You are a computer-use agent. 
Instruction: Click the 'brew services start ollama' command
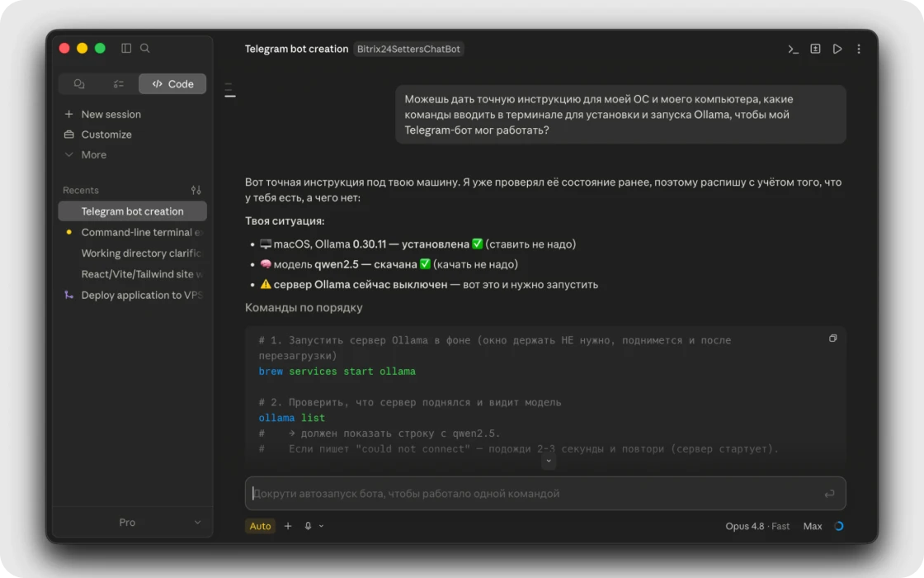coord(337,372)
